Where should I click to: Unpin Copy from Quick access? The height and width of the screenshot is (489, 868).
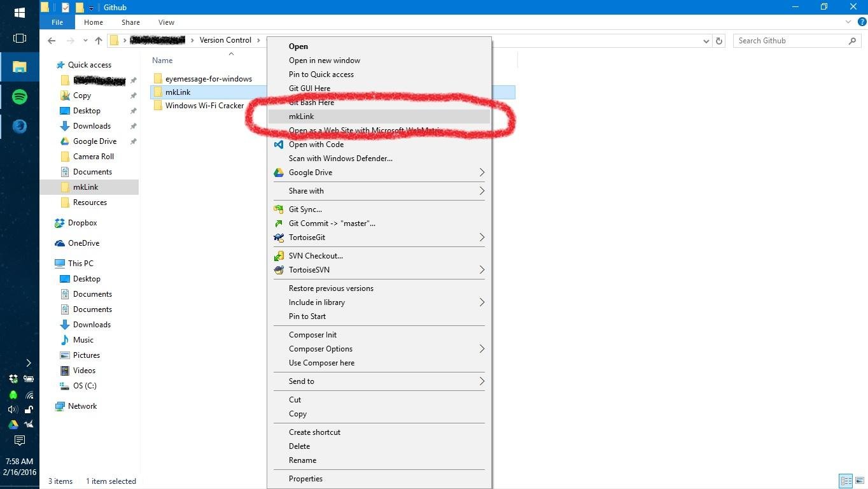click(133, 95)
